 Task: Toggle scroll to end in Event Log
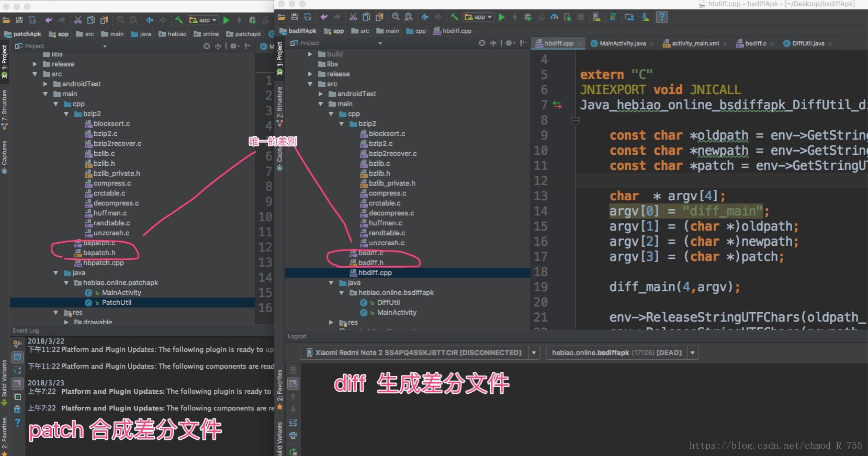pos(17,383)
